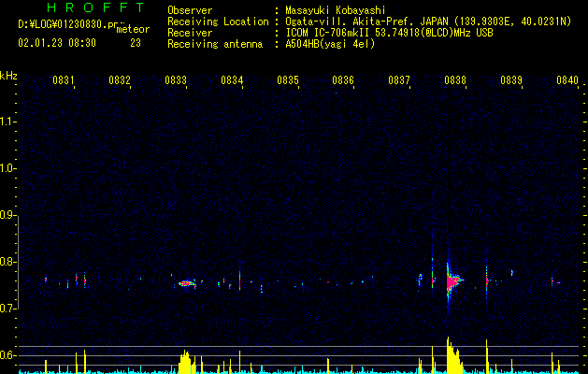The width and height of the screenshot is (588, 374).
Task: Click the 0.8 kHz axis label
Action: tap(7, 262)
